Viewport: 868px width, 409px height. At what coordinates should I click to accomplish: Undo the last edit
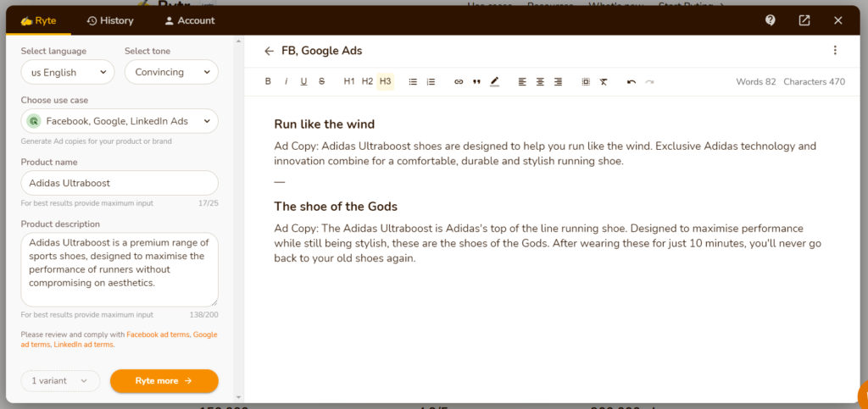[x=631, y=82]
